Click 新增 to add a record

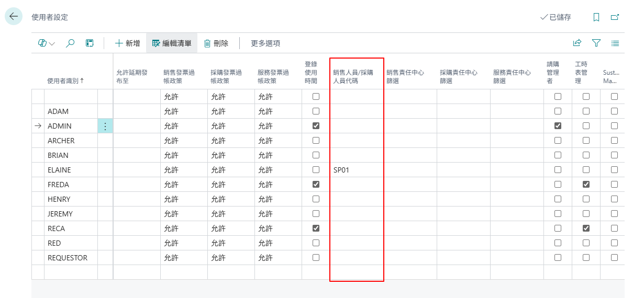[127, 43]
